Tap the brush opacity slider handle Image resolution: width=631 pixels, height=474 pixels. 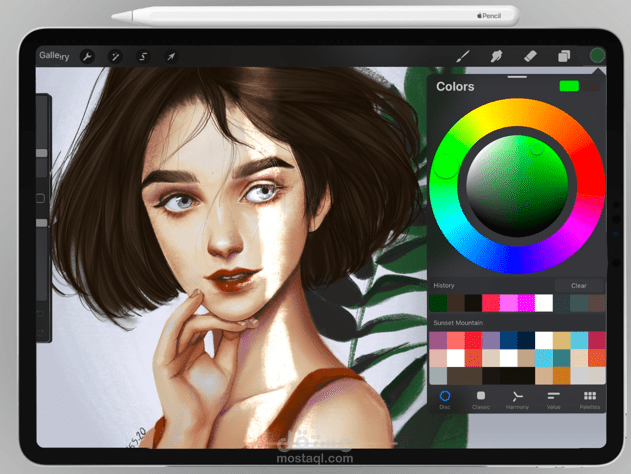click(x=41, y=223)
